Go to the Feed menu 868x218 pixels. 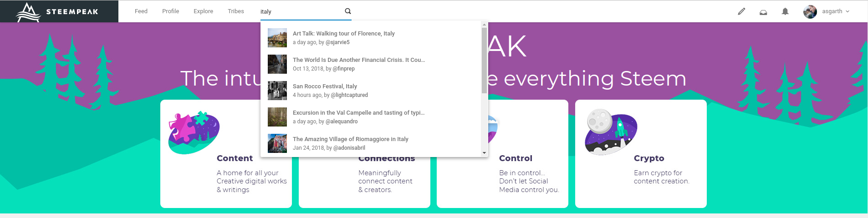141,11
